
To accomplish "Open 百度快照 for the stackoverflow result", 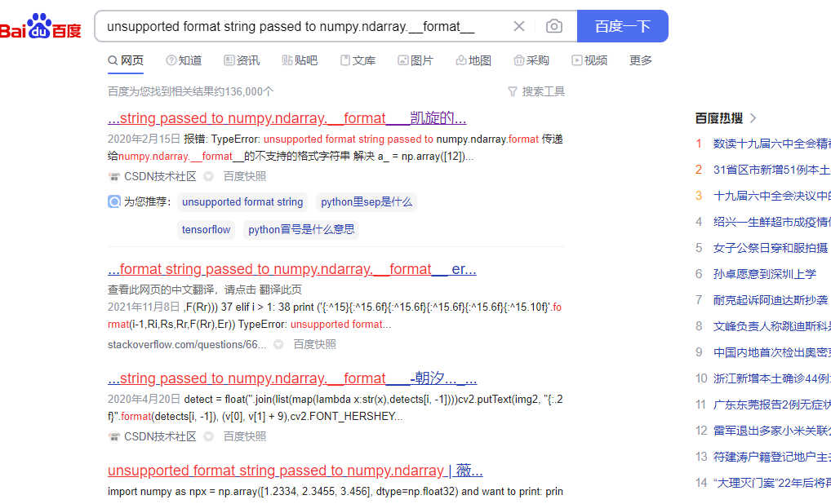I will pos(315,345).
